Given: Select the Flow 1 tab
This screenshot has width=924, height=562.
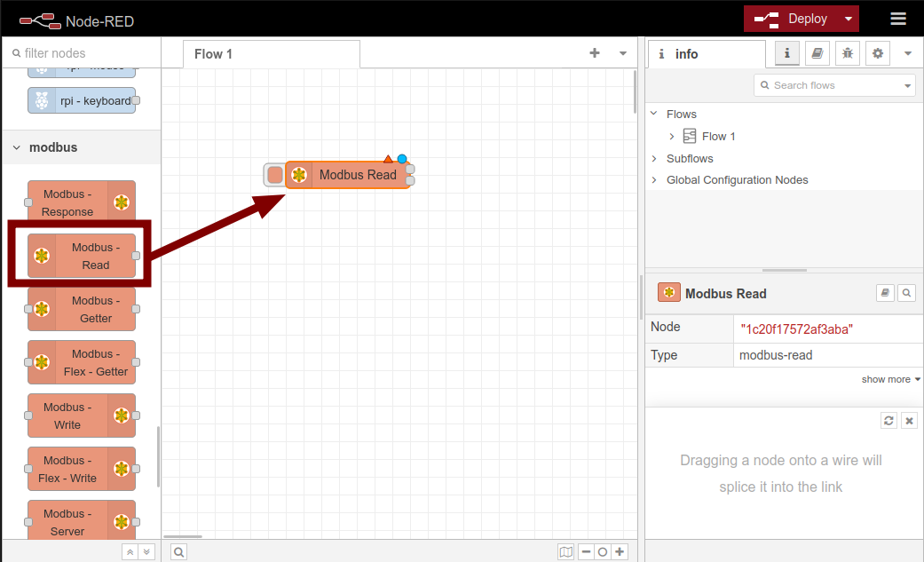Looking at the screenshot, I should (x=214, y=54).
